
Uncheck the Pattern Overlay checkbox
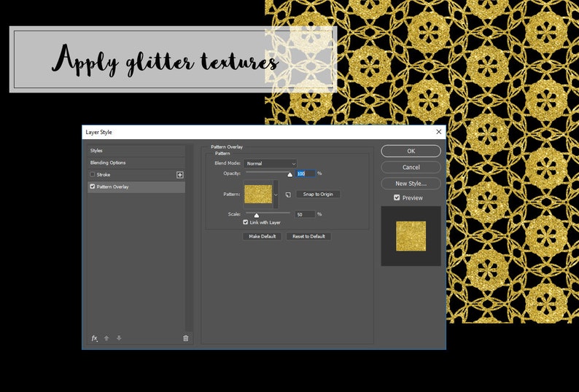point(93,187)
